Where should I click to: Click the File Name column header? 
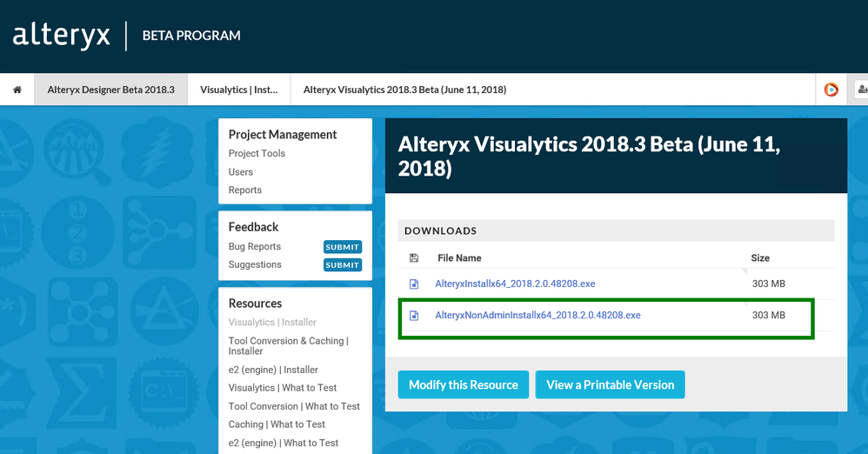click(459, 258)
